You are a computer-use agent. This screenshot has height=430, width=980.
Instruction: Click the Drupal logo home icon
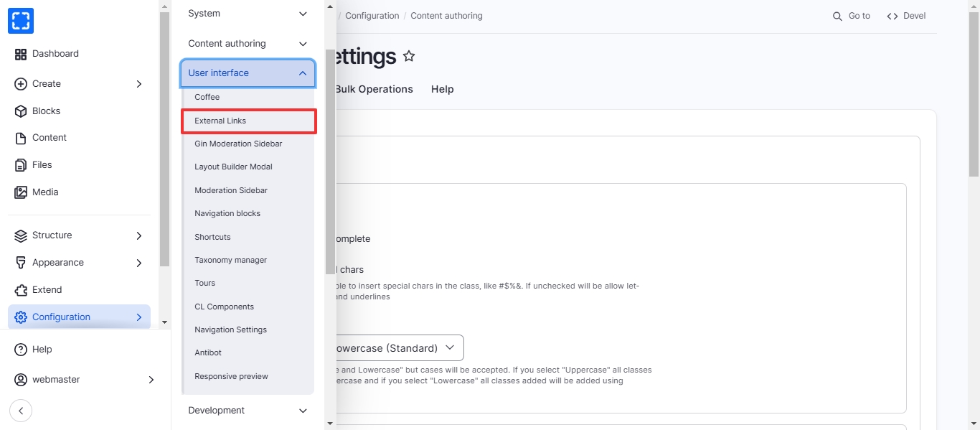click(x=21, y=21)
